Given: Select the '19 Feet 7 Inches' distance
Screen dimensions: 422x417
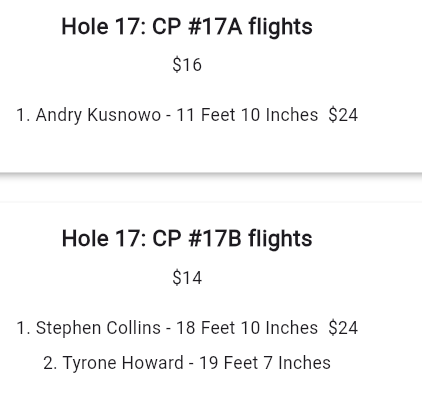Looking at the screenshot, I should [265, 363].
